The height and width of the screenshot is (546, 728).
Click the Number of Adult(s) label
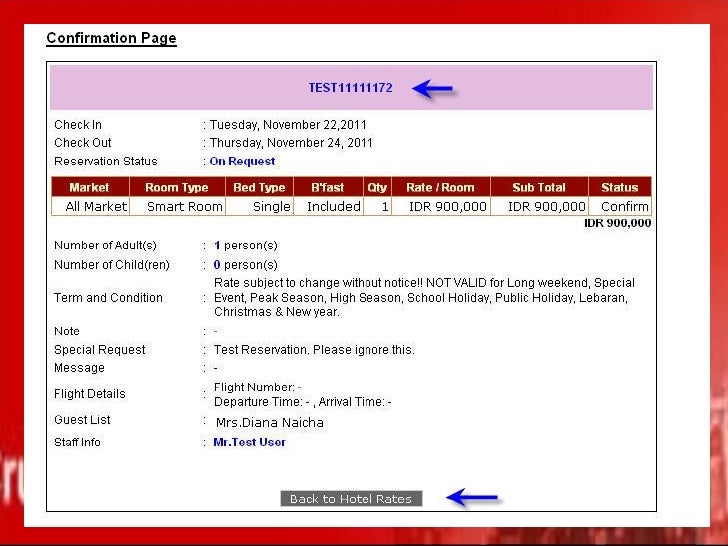[x=105, y=245]
